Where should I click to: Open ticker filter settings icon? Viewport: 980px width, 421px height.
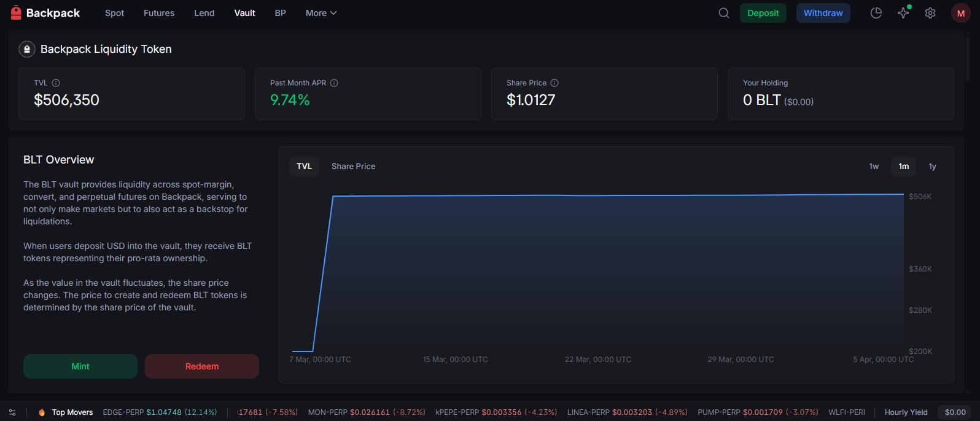12,412
